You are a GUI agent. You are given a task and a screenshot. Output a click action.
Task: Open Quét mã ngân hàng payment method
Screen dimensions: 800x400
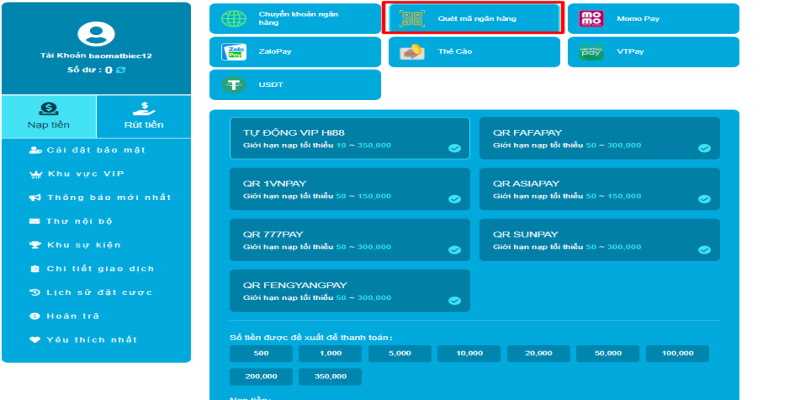[470, 18]
